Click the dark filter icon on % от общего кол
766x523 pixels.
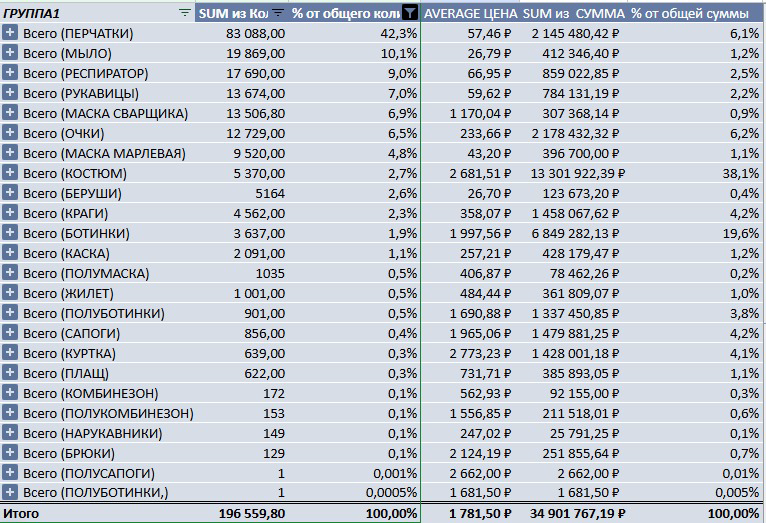409,13
